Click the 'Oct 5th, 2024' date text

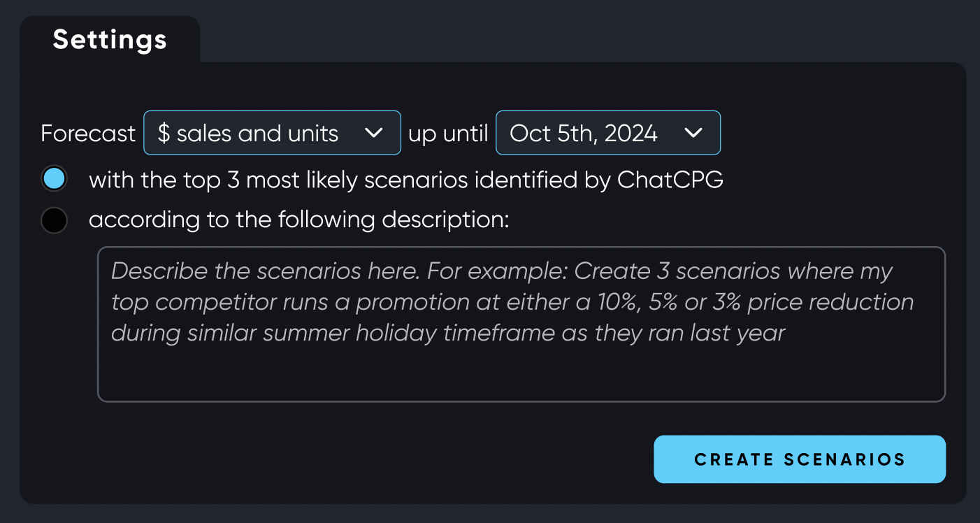click(584, 133)
